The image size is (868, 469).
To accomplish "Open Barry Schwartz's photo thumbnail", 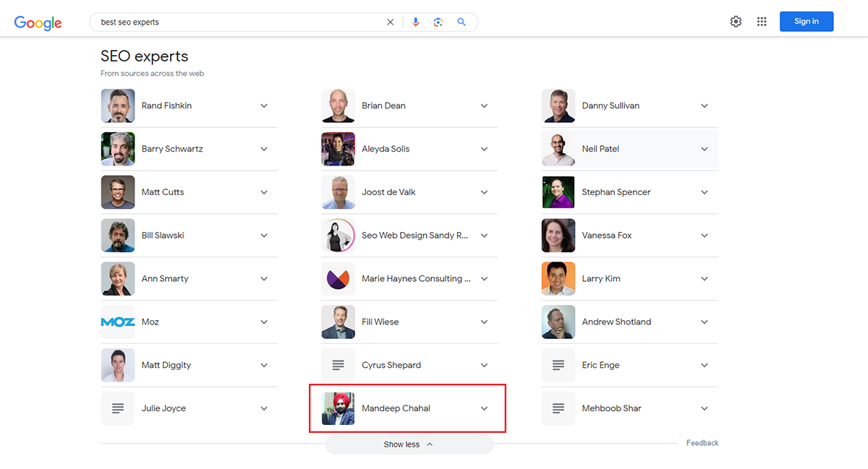I will [118, 149].
